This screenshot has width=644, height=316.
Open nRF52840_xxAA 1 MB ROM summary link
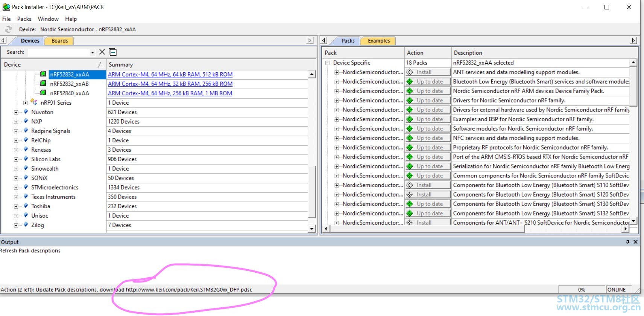(170, 93)
